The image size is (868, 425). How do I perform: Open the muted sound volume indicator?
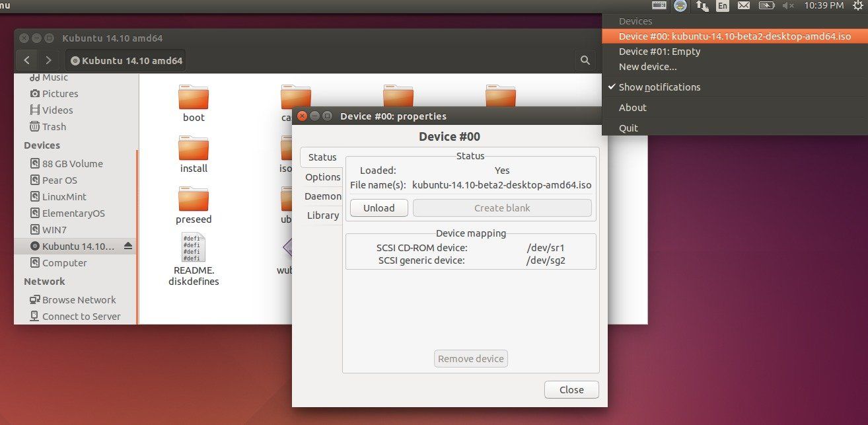[x=788, y=6]
